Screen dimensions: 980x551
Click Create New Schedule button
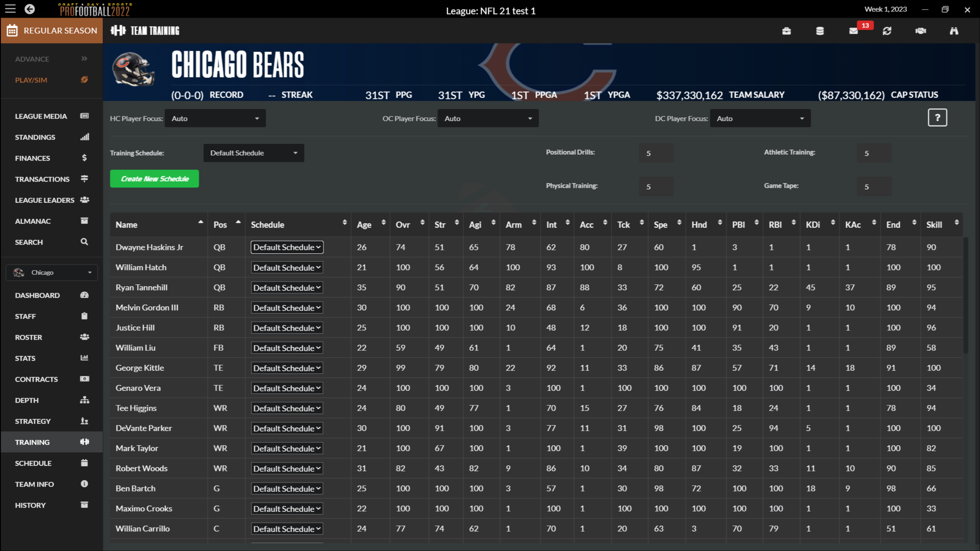tap(154, 179)
